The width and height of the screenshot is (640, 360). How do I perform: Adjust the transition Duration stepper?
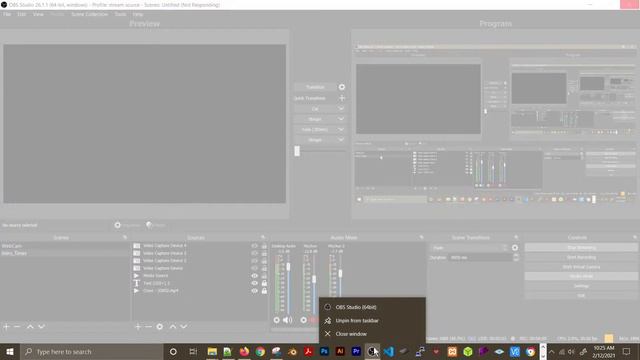click(x=516, y=258)
